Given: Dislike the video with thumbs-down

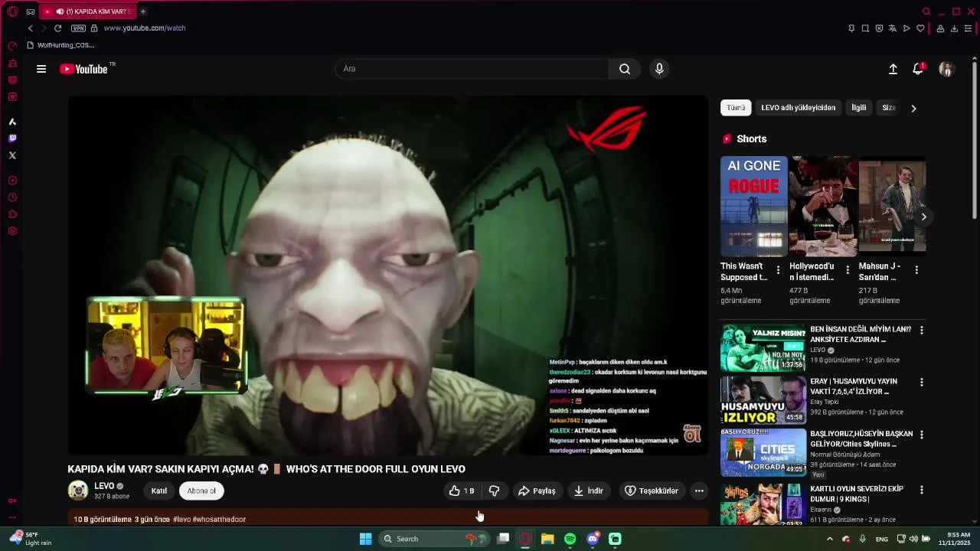Looking at the screenshot, I should (x=495, y=491).
